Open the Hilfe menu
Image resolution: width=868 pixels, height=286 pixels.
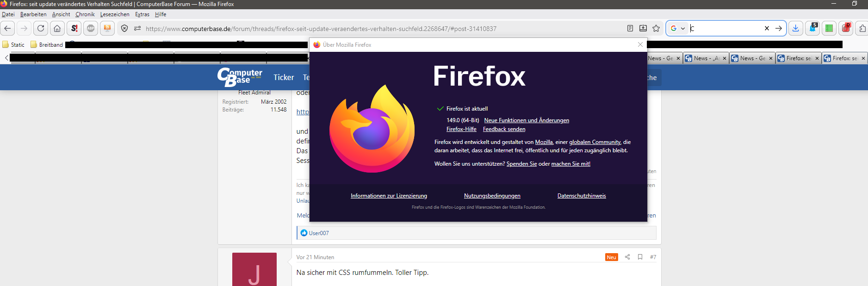point(161,14)
